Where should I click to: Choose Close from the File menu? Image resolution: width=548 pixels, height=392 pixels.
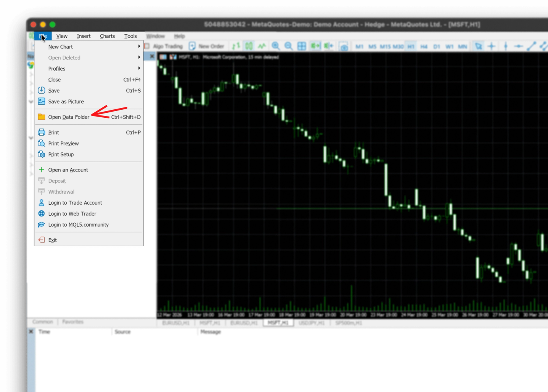[89, 80]
